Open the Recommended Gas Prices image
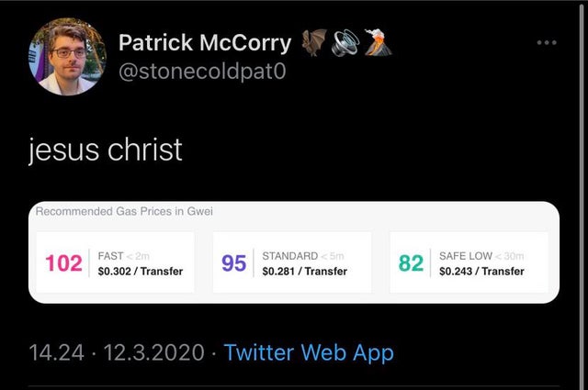The height and width of the screenshot is (390, 588). click(294, 252)
